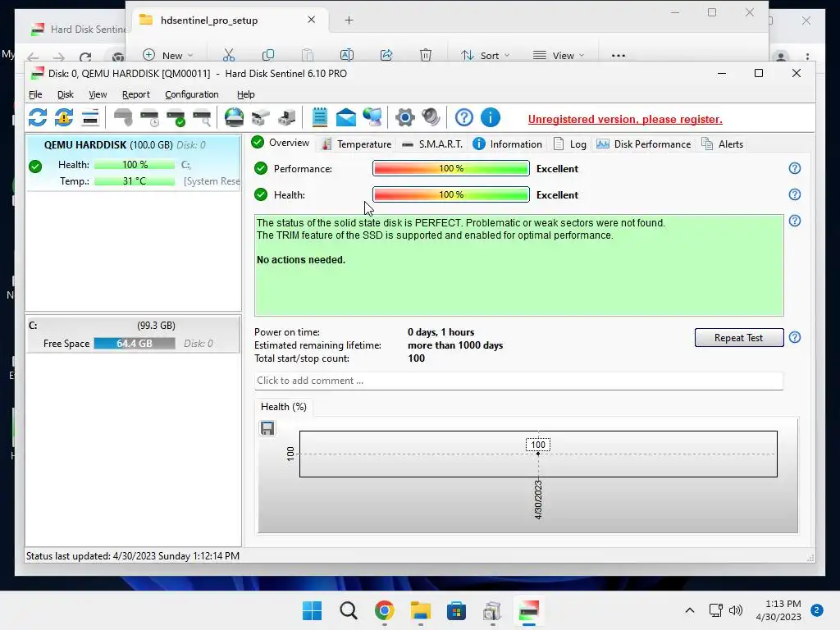The height and width of the screenshot is (630, 840).
Task: Click 'Unregistered version, please register' link
Action: (625, 119)
